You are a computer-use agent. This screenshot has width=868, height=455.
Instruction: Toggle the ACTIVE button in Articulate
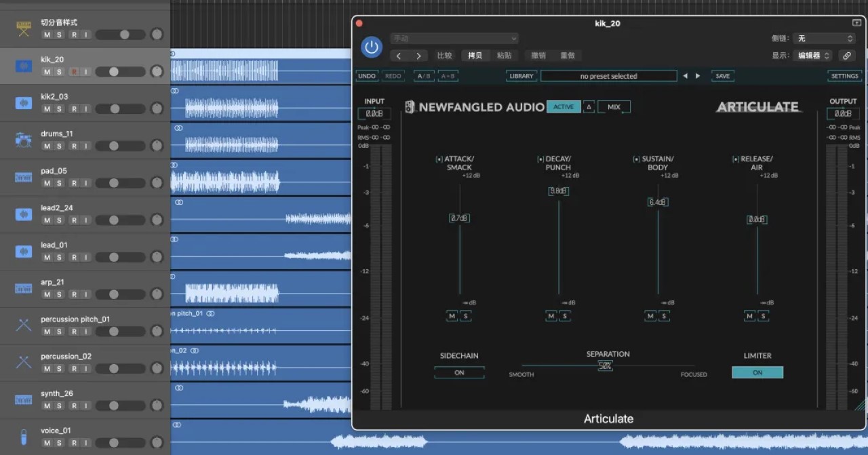(564, 107)
